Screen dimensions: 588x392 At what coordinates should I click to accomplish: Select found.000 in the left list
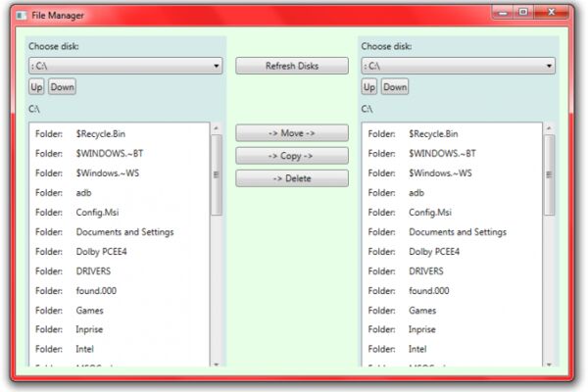click(x=120, y=291)
